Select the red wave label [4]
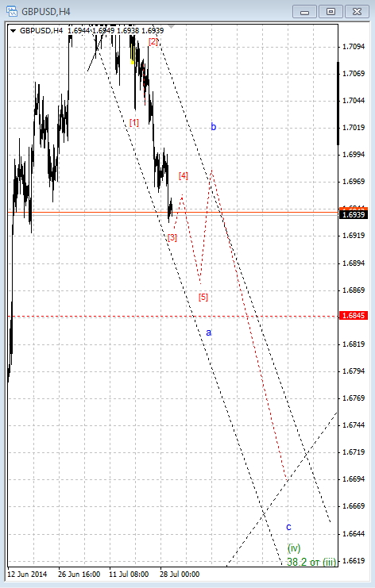The image size is (375, 588). coord(184,175)
